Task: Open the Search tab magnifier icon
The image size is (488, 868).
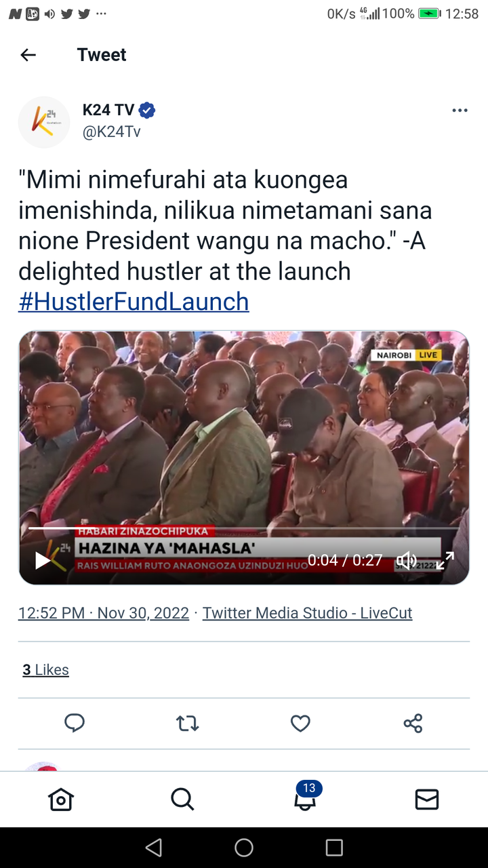Action: 182,800
